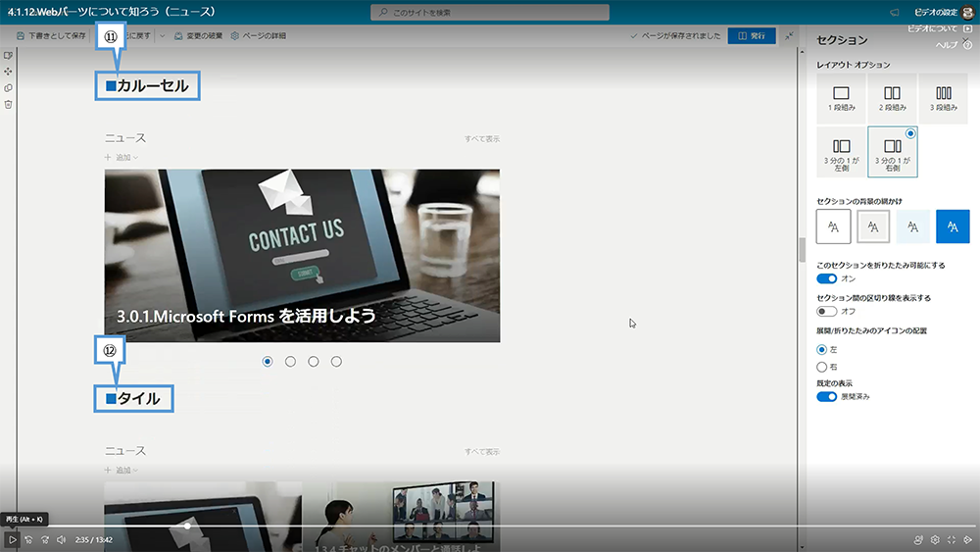This screenshot has width=980, height=552.
Task: Select the pale blue section background swatch
Action: [913, 226]
